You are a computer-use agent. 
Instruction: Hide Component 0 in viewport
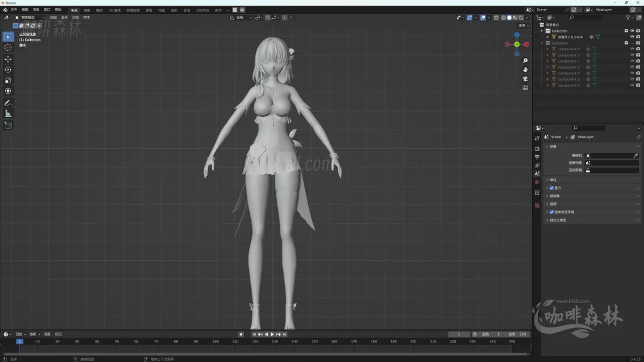[x=632, y=49]
